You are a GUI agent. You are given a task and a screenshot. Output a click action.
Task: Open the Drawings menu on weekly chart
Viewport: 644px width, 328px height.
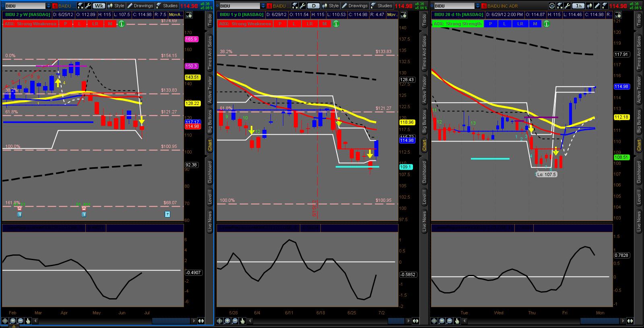(x=140, y=6)
